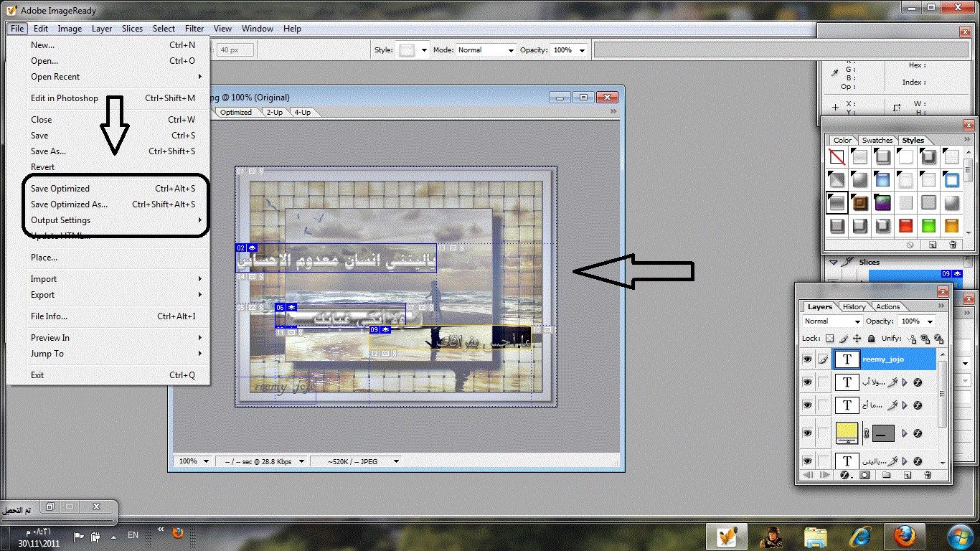This screenshot has width=980, height=551.
Task: Hide the reemy_jojo layer
Action: pyautogui.click(x=807, y=359)
